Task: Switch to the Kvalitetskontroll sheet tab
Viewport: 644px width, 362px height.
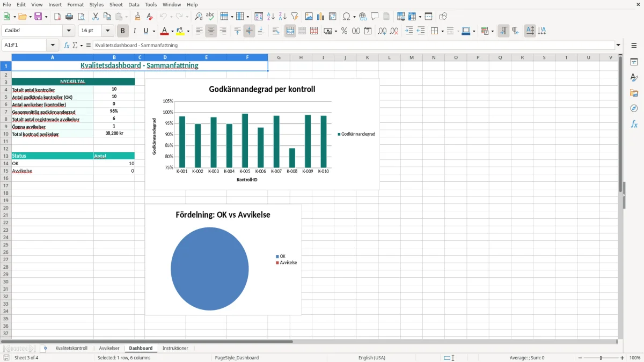Action: [x=71, y=349]
